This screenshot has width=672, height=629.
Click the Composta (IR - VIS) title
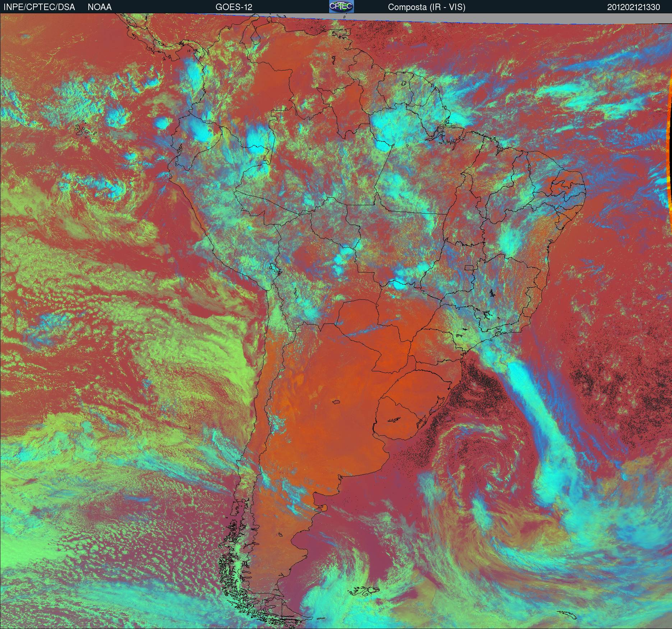(x=427, y=7)
